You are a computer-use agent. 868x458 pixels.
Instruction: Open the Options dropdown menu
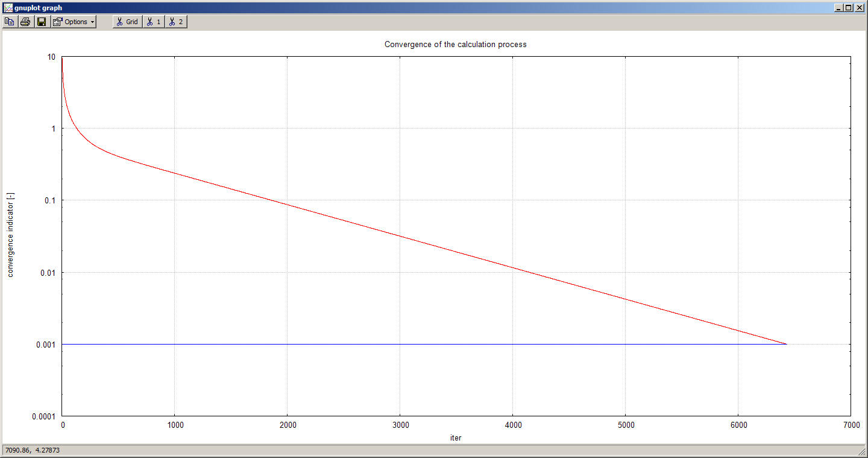coord(74,22)
